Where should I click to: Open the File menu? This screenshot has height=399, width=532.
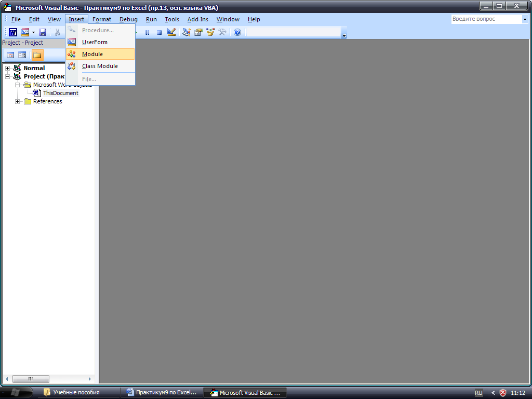pyautogui.click(x=16, y=19)
